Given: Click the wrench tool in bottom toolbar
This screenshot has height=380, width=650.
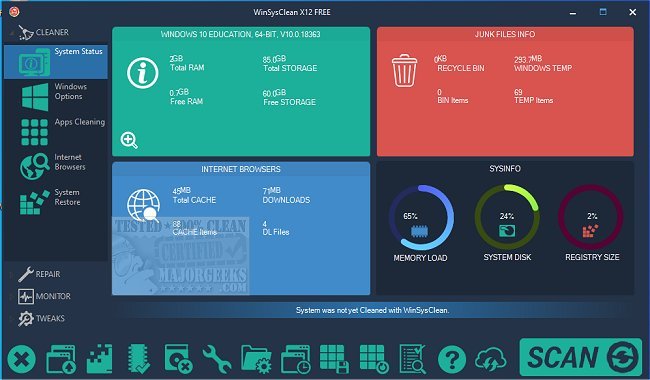Looking at the screenshot, I should click(x=217, y=359).
